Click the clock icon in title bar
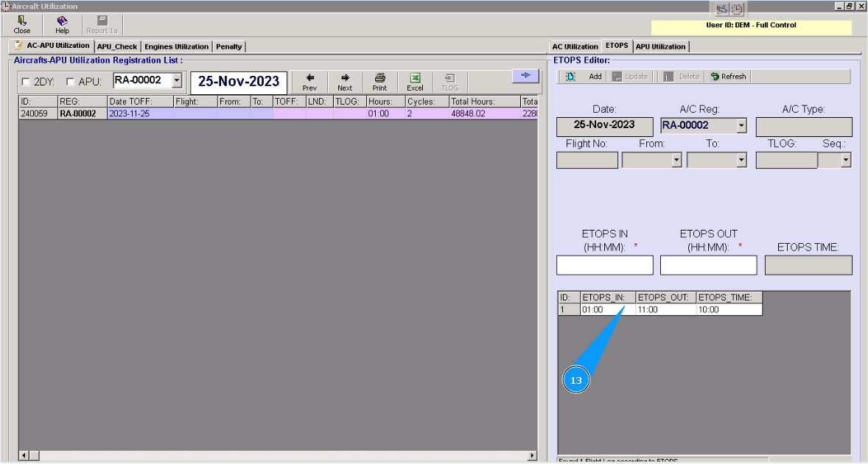Viewport: 868px width, 464px height. [x=737, y=9]
